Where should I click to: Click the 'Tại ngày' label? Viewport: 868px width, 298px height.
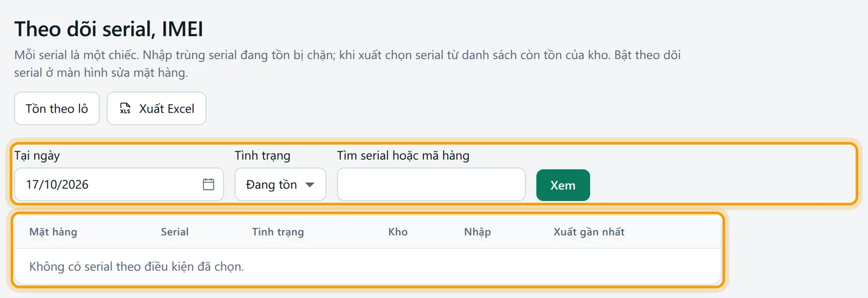pyautogui.click(x=37, y=156)
